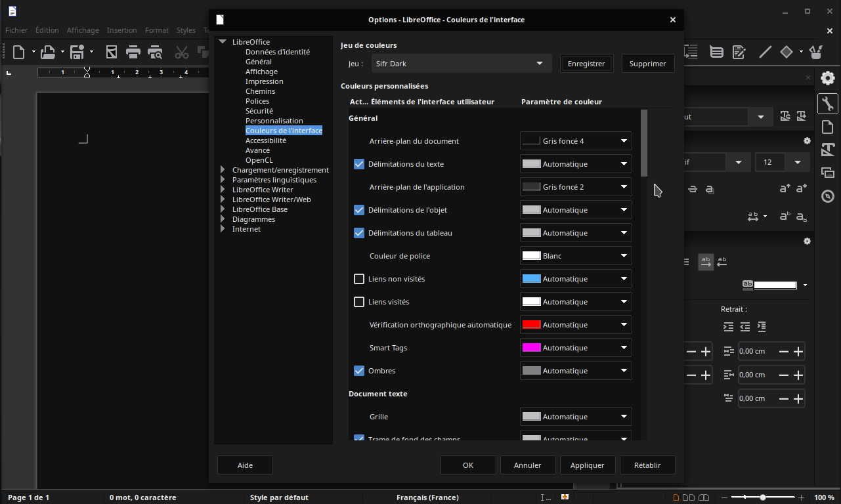841x504 pixels.
Task: Uncheck the Délimitations de l'objet checkbox
Action: coord(359,210)
